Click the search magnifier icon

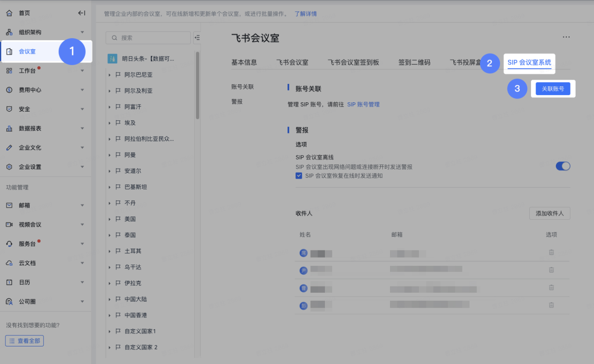point(114,38)
